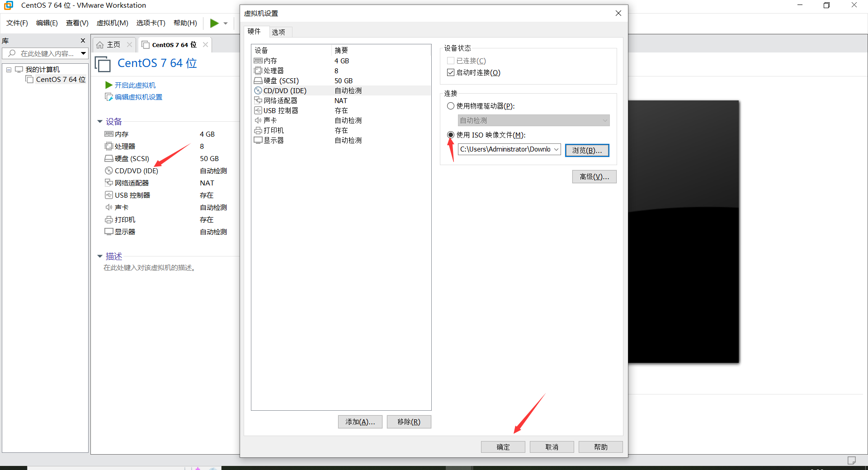Click the 添加(A)... button
This screenshot has width=868, height=470.
[360, 422]
